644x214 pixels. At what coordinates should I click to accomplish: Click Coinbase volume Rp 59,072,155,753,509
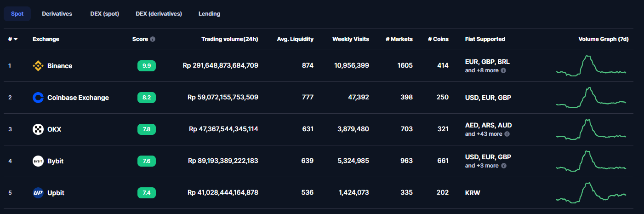(x=223, y=98)
